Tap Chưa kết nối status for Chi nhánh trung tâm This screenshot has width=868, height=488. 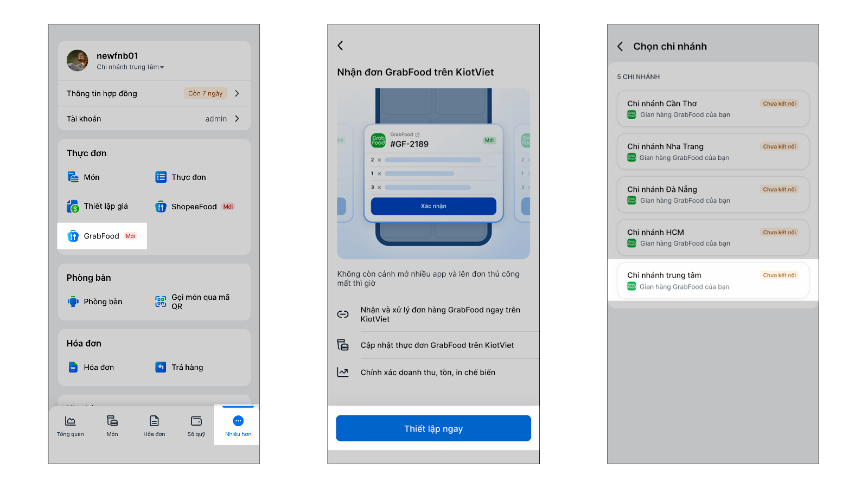pos(779,275)
